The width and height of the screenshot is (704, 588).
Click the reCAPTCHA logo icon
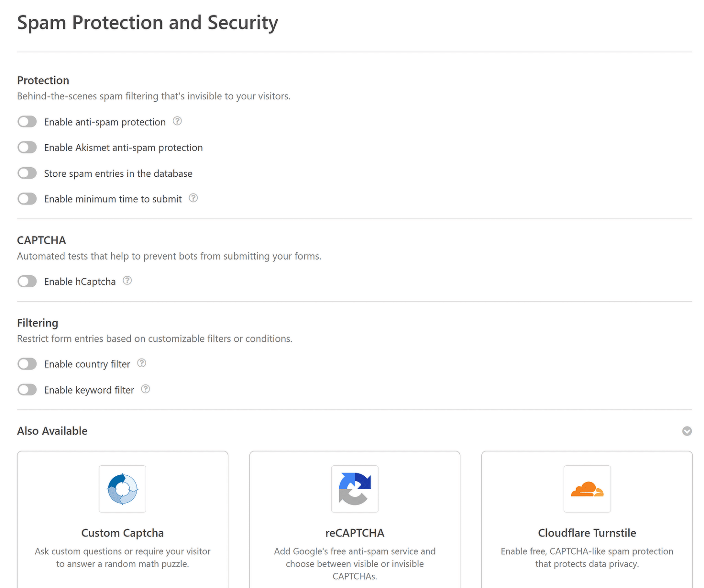pyautogui.click(x=355, y=489)
